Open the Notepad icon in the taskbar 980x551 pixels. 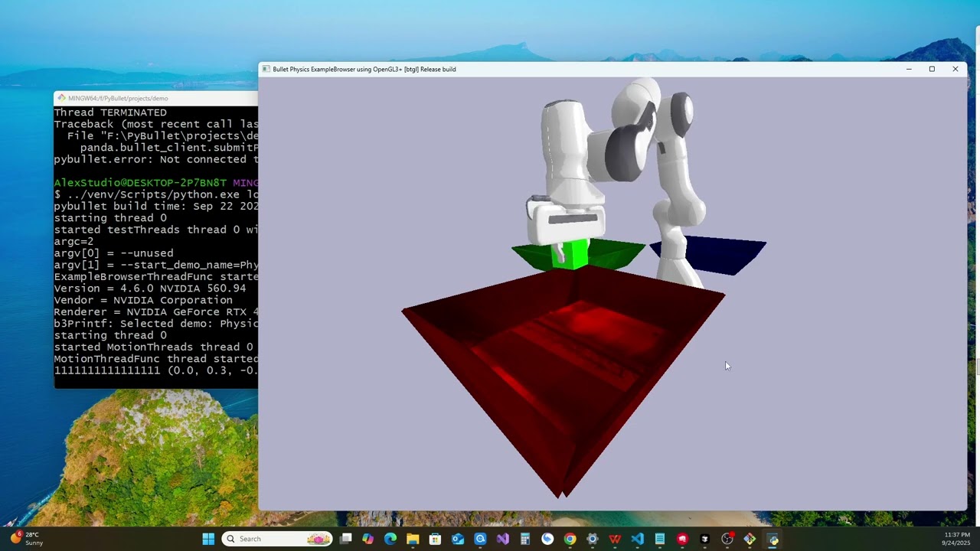659,539
